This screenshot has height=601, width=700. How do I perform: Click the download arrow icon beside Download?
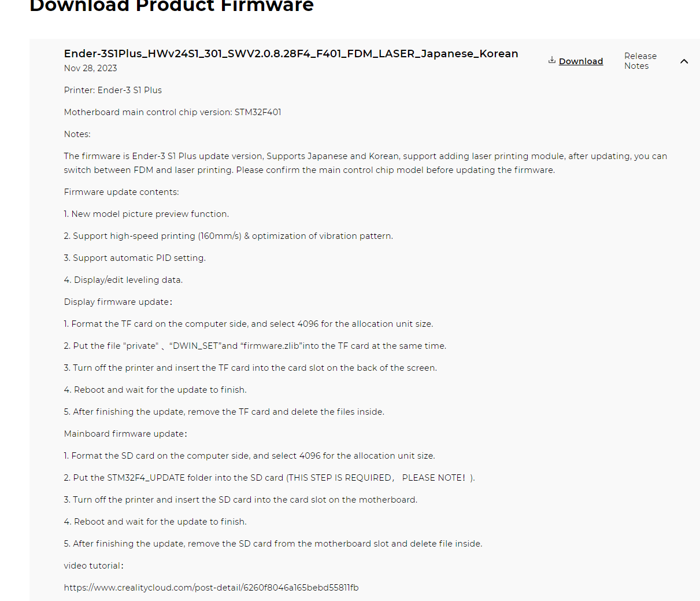click(552, 60)
